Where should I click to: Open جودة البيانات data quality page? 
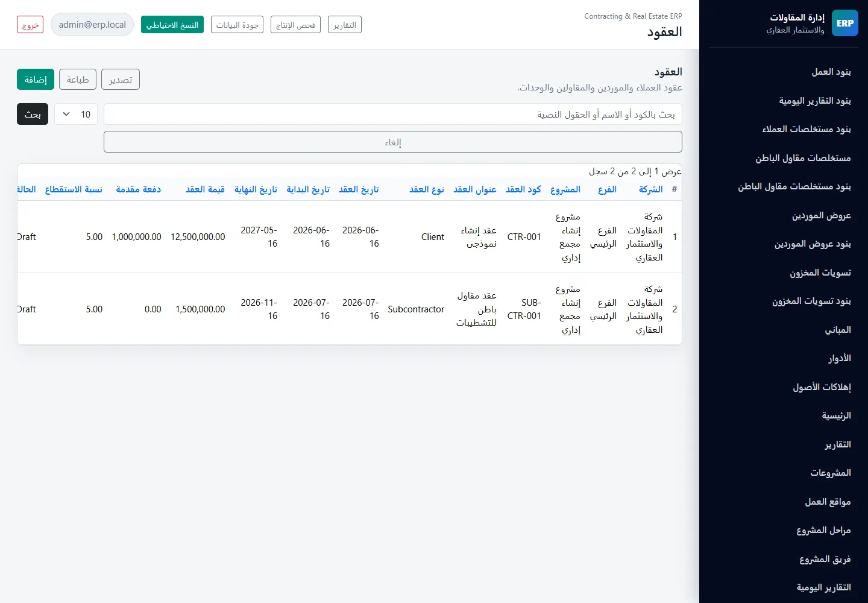coord(237,25)
